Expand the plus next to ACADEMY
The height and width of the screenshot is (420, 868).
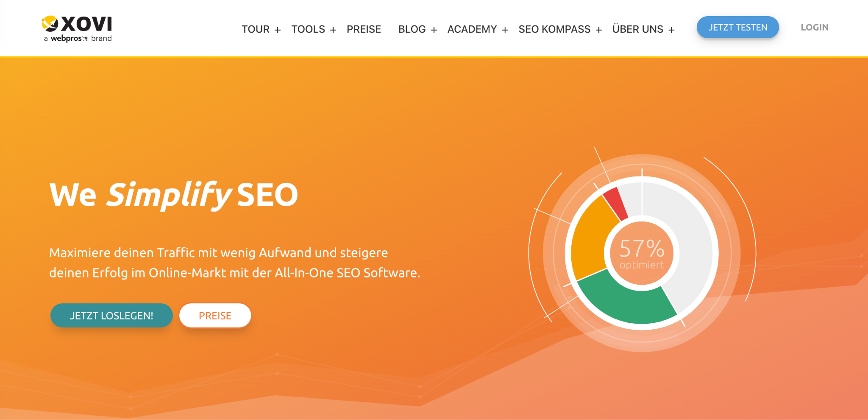(x=505, y=30)
